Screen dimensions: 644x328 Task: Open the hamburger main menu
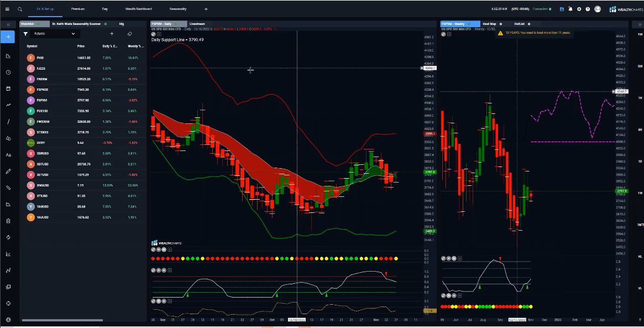click(7, 9)
